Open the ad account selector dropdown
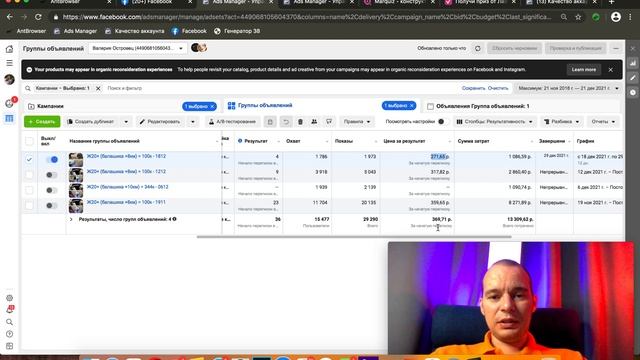Image resolution: width=640 pixels, height=360 pixels. coord(138,48)
